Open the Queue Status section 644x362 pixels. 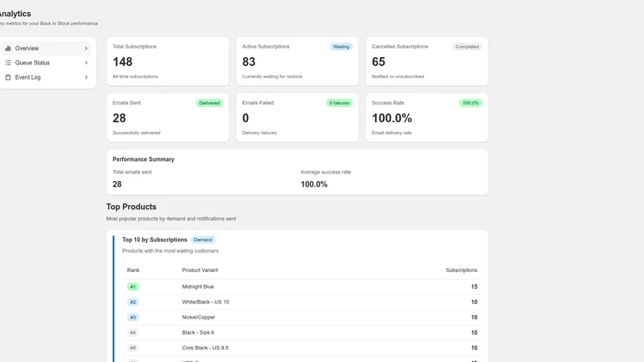pyautogui.click(x=47, y=63)
